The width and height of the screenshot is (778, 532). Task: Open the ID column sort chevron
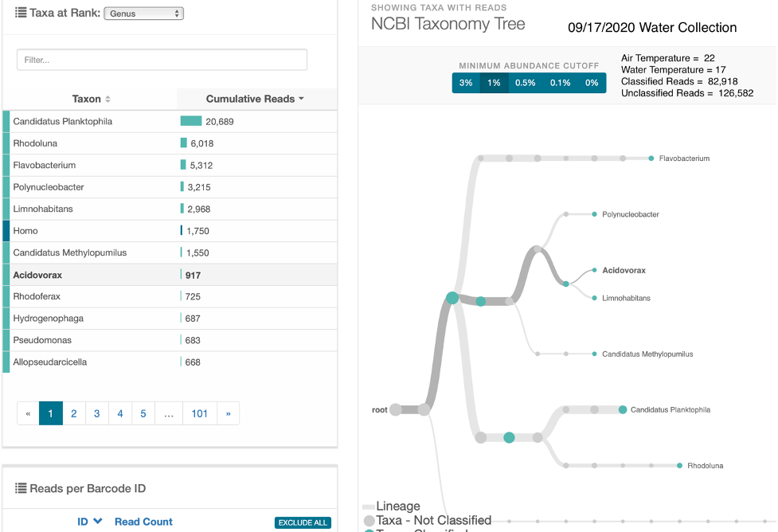pyautogui.click(x=98, y=522)
